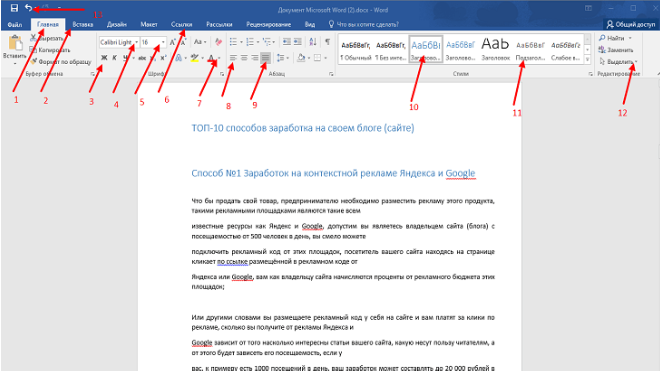The image size is (660, 371).
Task: Align text to the right
Action: tap(255, 58)
